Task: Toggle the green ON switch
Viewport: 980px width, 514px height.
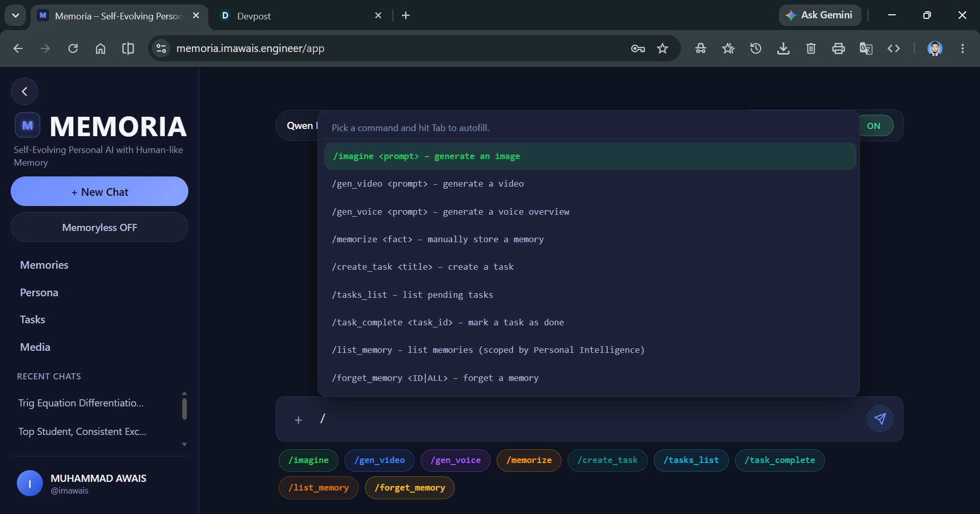Action: 874,126
